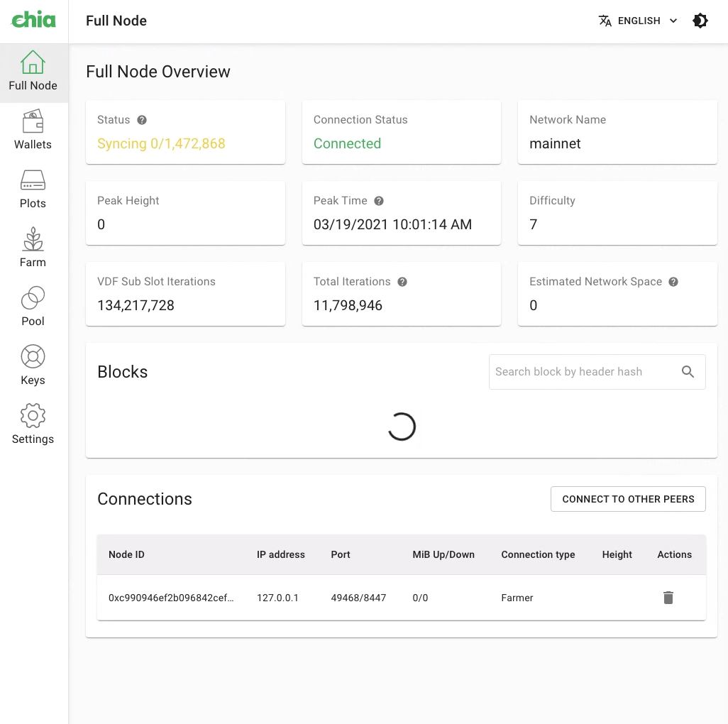Screen dimensions: 728x724
Task: Click the Chia logo
Action: click(x=33, y=21)
